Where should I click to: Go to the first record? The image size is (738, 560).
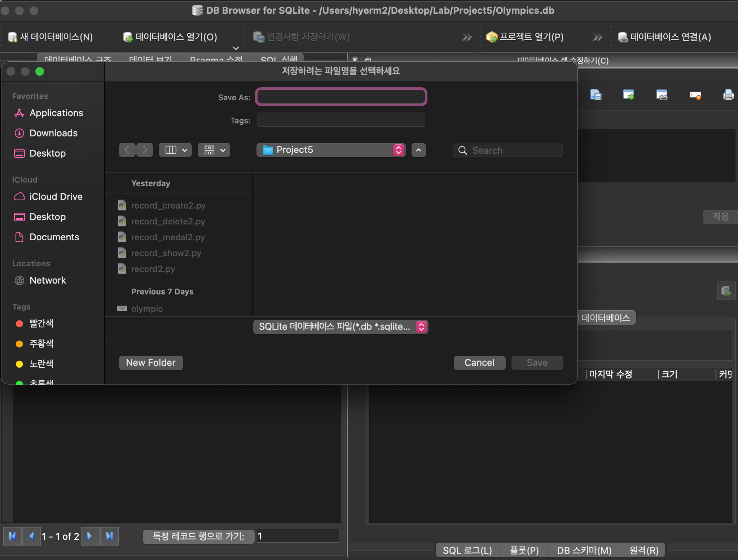[x=12, y=536]
